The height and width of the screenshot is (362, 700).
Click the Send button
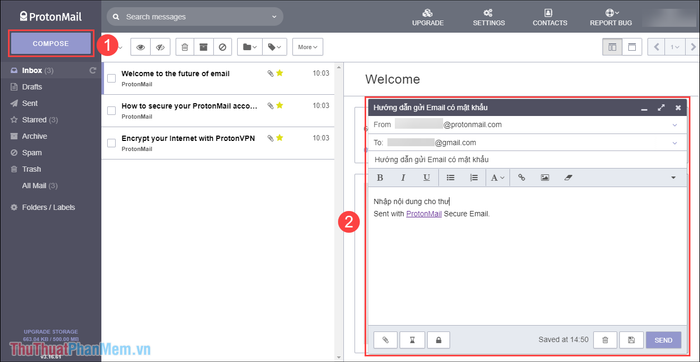[663, 340]
